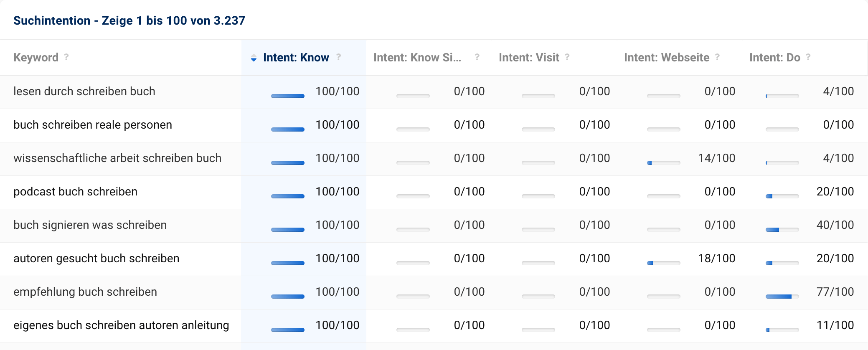Screen dimensions: 868x350
Task: Sort by Intent: Visit column header
Action: coord(529,58)
